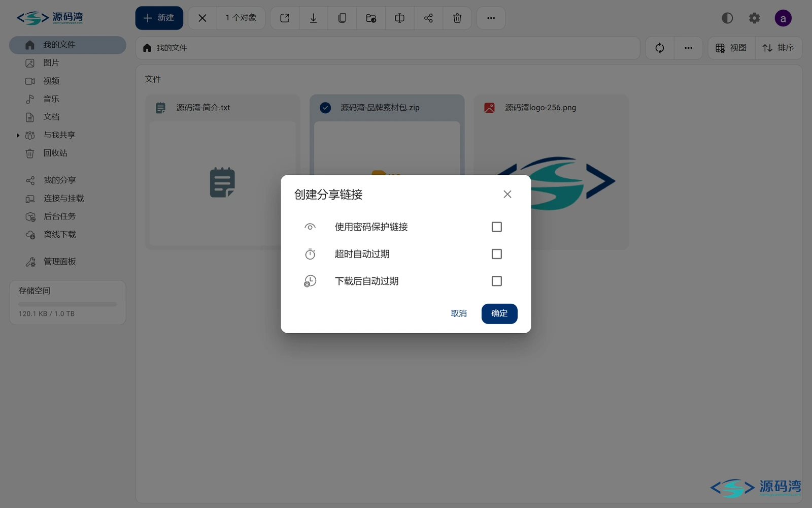The image size is (812, 508).
Task: Click the download icon in the toolbar
Action: click(x=314, y=18)
